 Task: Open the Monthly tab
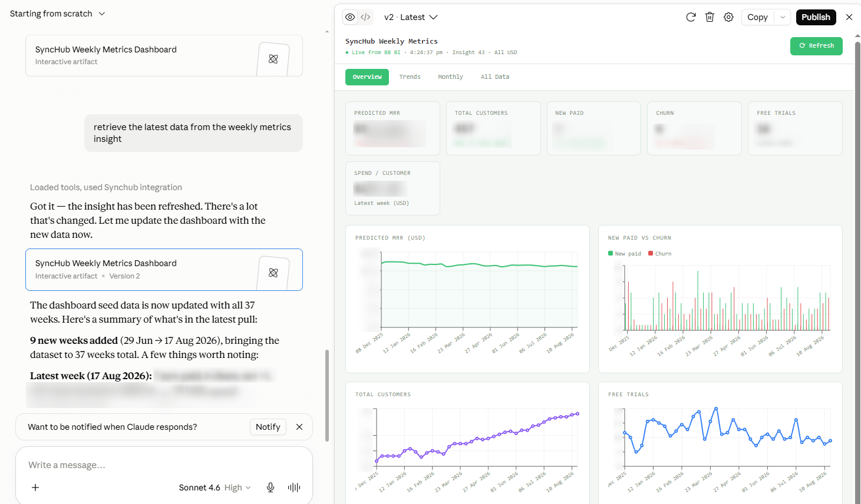450,77
